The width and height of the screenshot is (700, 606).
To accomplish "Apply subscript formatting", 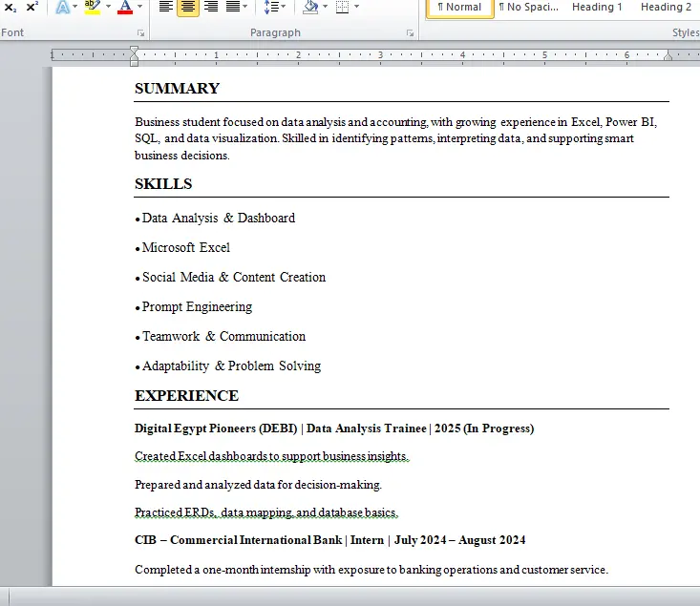I will click(10, 7).
